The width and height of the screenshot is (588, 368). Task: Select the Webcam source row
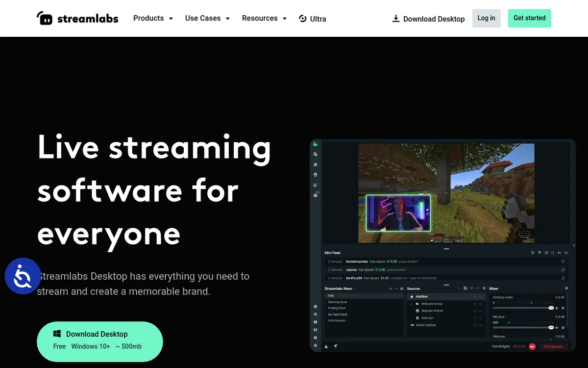pyautogui.click(x=446, y=318)
